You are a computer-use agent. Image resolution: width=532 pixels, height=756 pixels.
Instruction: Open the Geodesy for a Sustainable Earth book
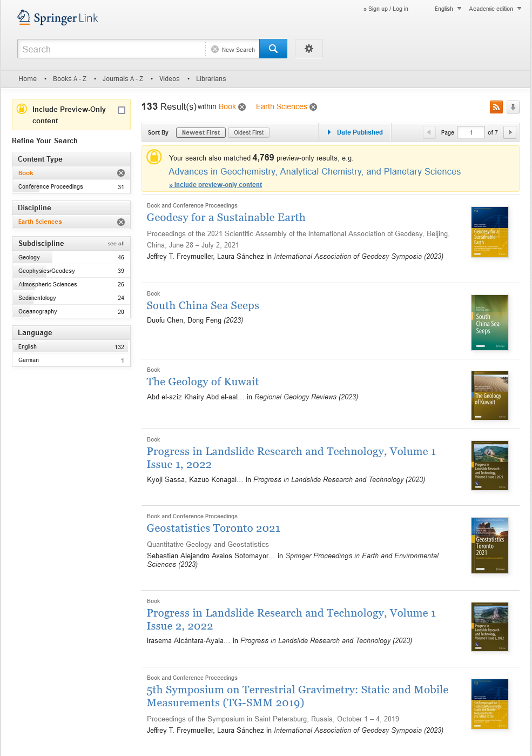226,218
